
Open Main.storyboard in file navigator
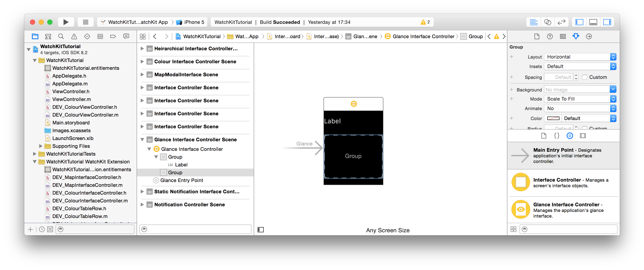tap(71, 123)
